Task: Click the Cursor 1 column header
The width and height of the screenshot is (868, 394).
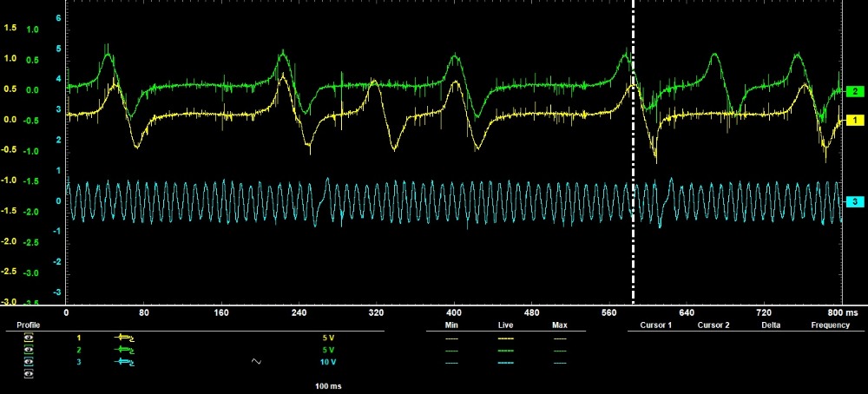Action: [x=656, y=325]
